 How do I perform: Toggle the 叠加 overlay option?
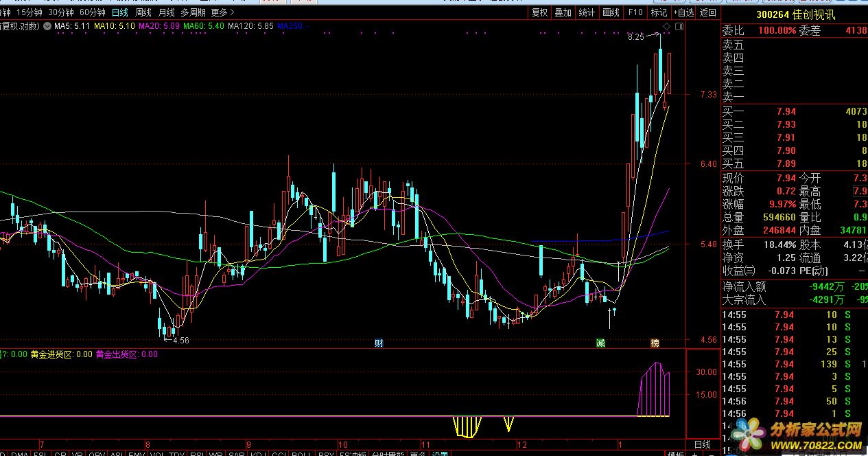pyautogui.click(x=563, y=12)
